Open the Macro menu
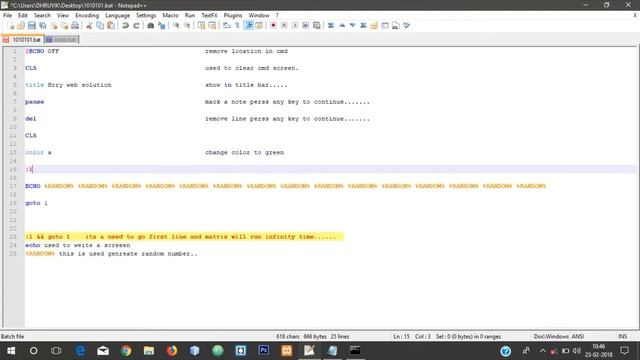Image resolution: width=640 pixels, height=360 pixels. point(170,16)
